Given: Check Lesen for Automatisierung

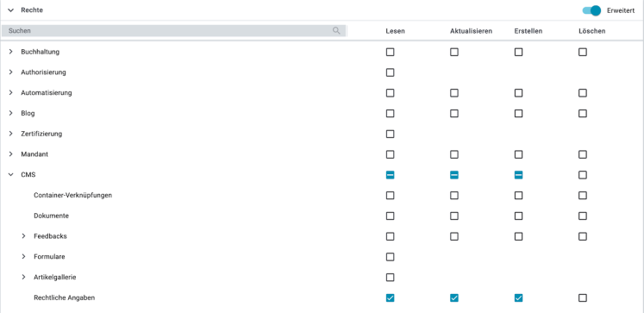Looking at the screenshot, I should pos(391,93).
